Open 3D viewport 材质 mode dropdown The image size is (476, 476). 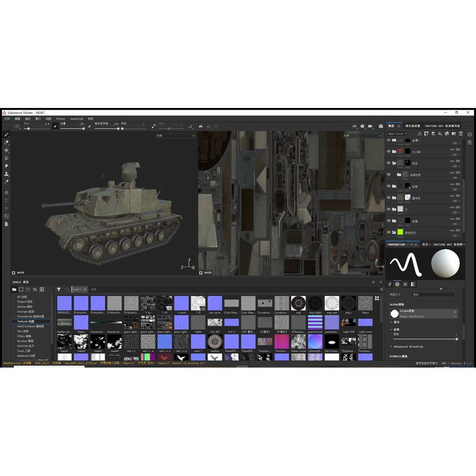click(x=175, y=136)
